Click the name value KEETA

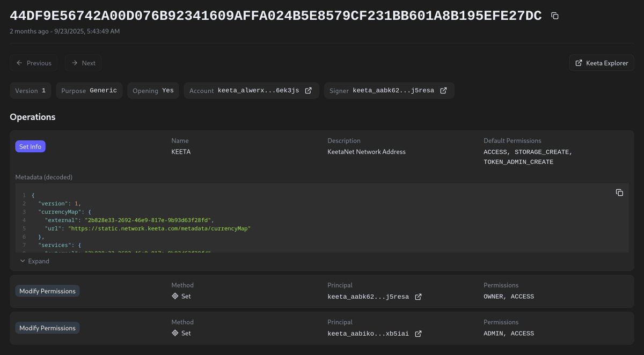[181, 152]
